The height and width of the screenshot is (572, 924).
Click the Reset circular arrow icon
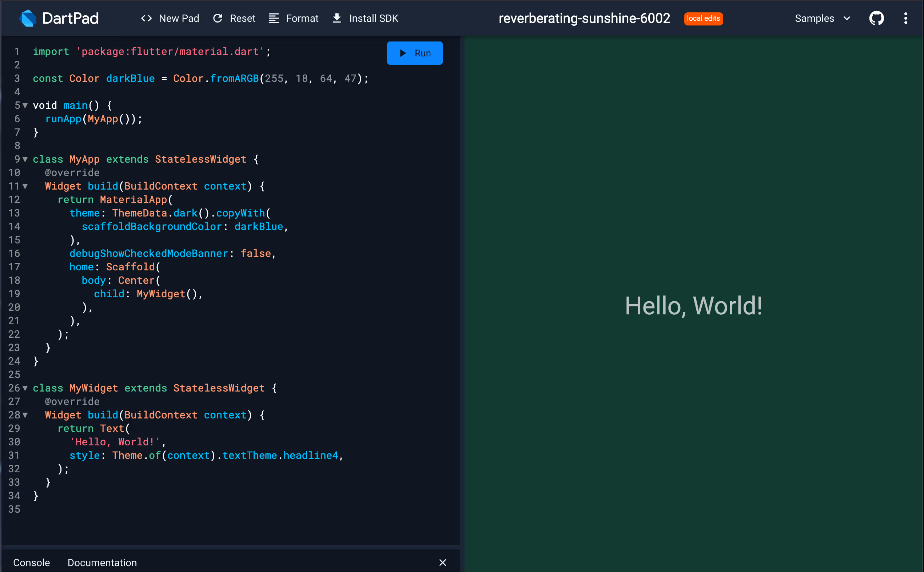tap(218, 18)
